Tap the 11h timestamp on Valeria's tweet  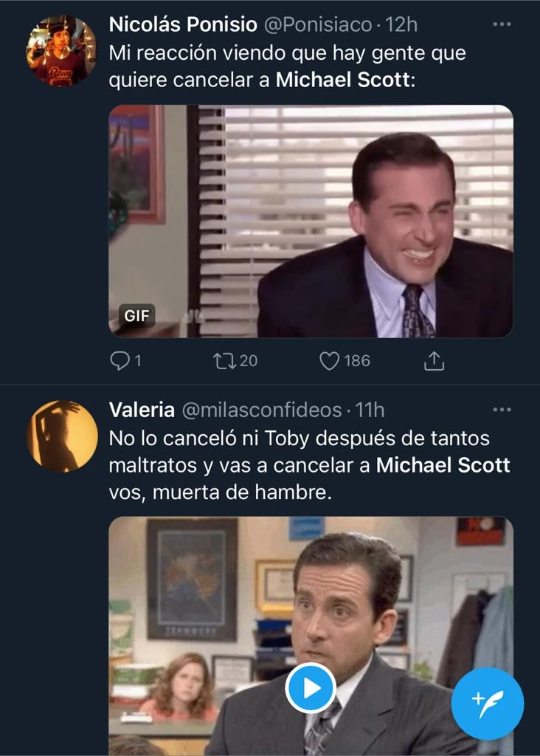tap(370, 409)
